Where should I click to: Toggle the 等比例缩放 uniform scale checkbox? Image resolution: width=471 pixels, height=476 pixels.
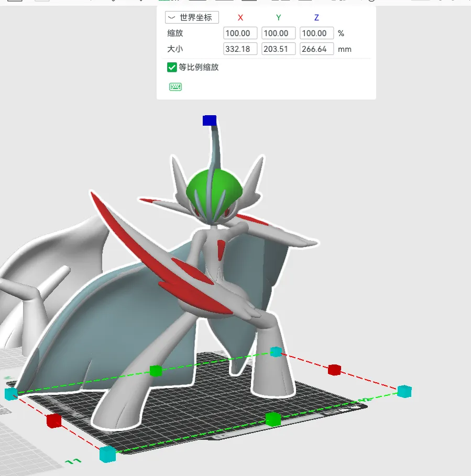pos(172,67)
